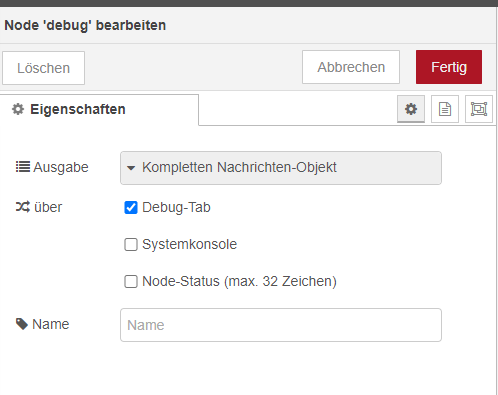Focus the Name input field
Image resolution: width=498 pixels, height=395 pixels.
pos(281,325)
